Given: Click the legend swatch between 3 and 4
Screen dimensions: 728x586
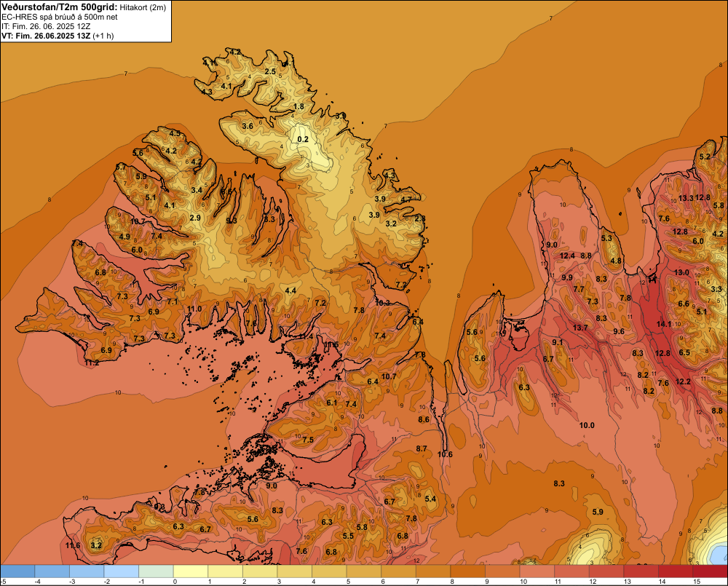Looking at the screenshot, I should pos(294,571).
